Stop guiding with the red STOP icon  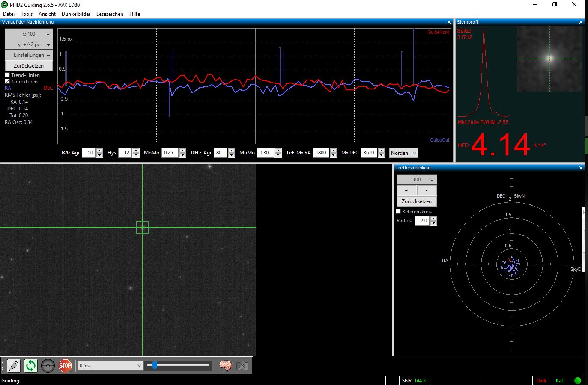(65, 366)
